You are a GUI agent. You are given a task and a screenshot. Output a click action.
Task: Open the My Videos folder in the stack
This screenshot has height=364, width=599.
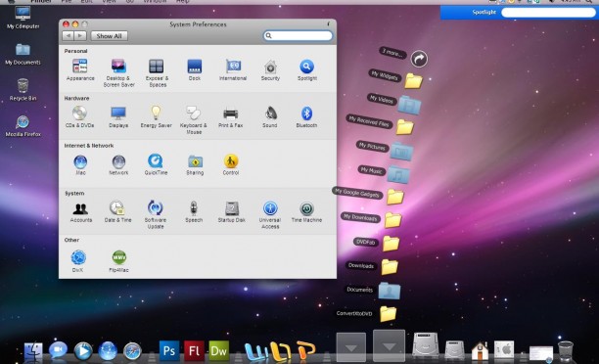[x=409, y=105]
